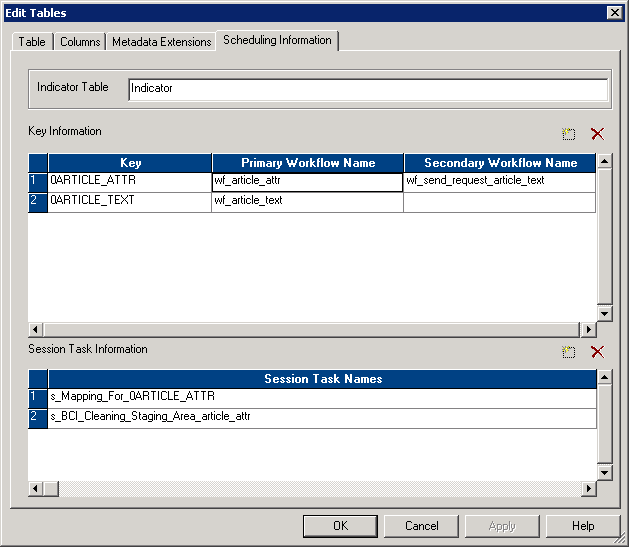This screenshot has width=629, height=547.
Task: Click inside the Indicator Table text field
Action: click(368, 89)
